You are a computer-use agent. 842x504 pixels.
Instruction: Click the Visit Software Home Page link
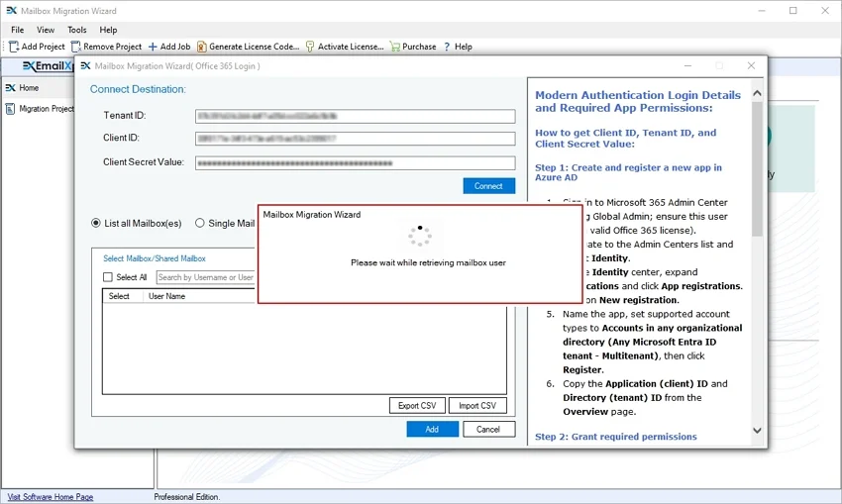point(51,497)
